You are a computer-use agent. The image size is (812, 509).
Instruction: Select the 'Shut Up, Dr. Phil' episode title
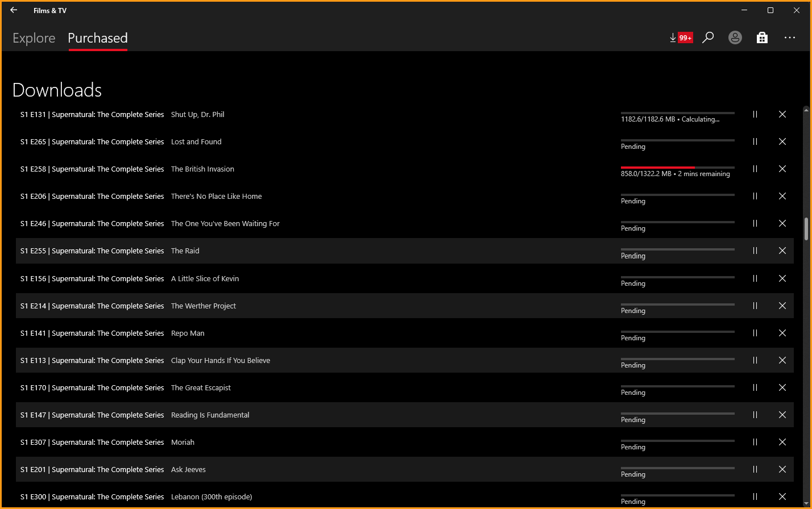[198, 114]
